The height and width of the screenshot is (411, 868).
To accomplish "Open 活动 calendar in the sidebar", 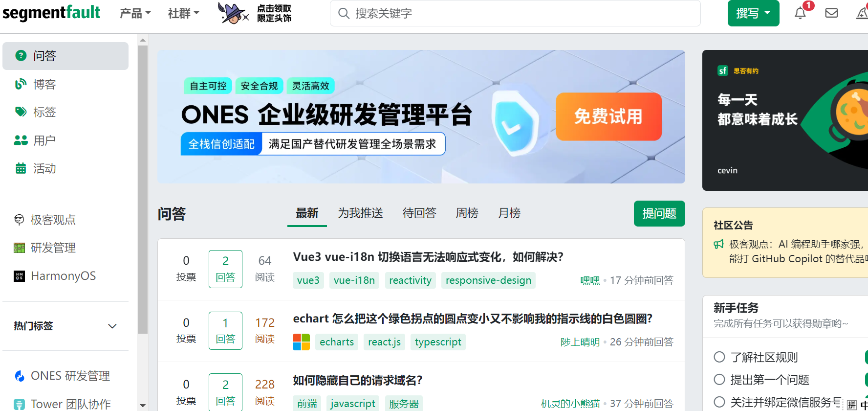I will click(44, 168).
